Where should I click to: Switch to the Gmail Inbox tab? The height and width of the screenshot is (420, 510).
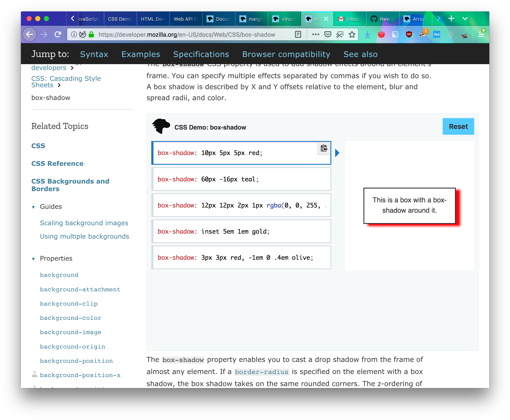[350, 19]
